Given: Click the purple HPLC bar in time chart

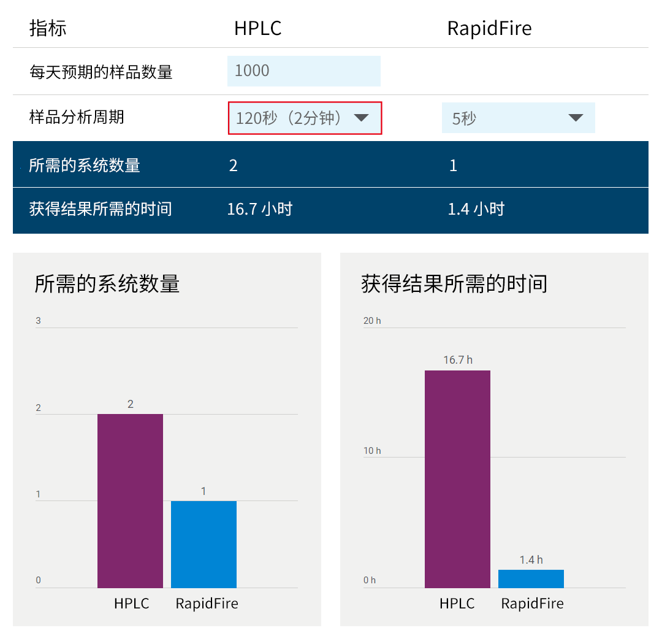Looking at the screenshot, I should coord(457,479).
